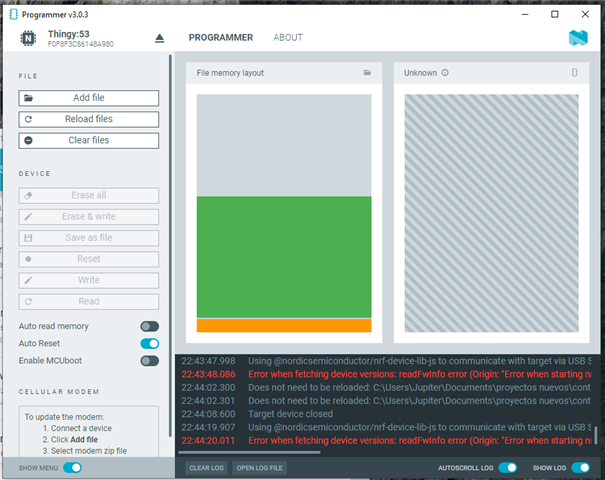
Task: Click the info icon next to Unknown
Action: click(x=445, y=73)
